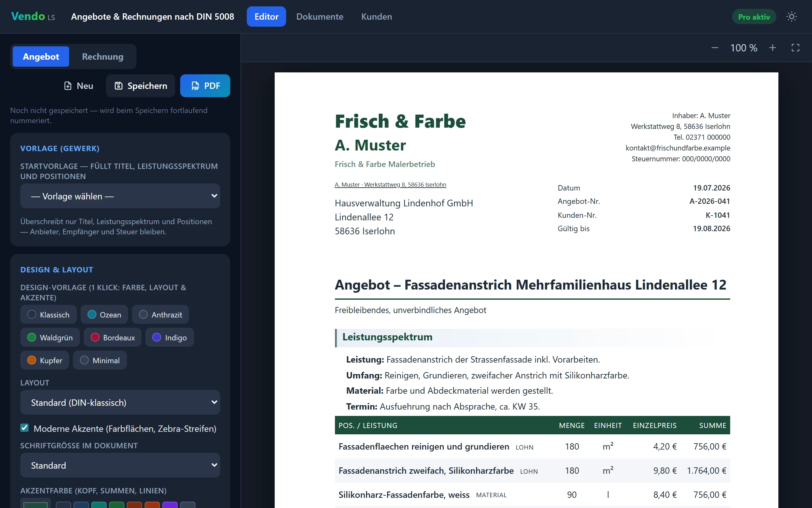Click the Gültig bis value 19.08.2026

click(x=711, y=229)
